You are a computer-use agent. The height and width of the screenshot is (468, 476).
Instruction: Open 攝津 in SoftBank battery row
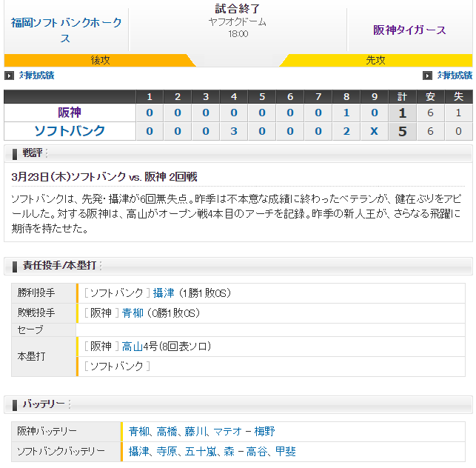(x=139, y=451)
